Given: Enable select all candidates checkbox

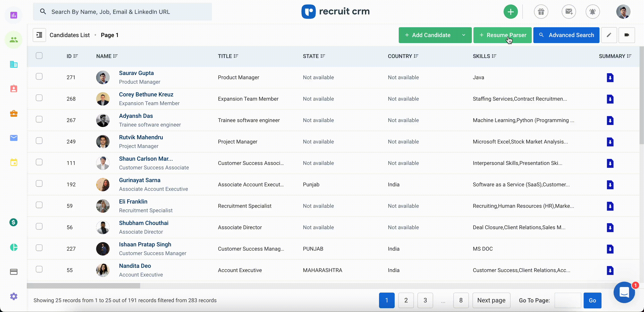Looking at the screenshot, I should coord(39,56).
